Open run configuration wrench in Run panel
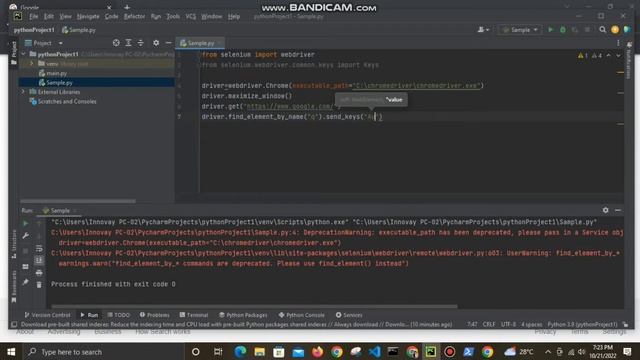Viewport: 640px width, 360px height. pyautogui.click(x=25, y=236)
